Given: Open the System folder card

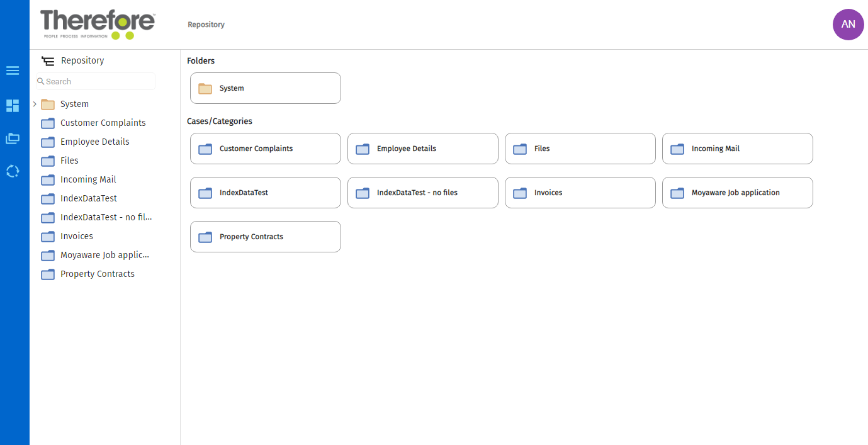Looking at the screenshot, I should pos(265,88).
